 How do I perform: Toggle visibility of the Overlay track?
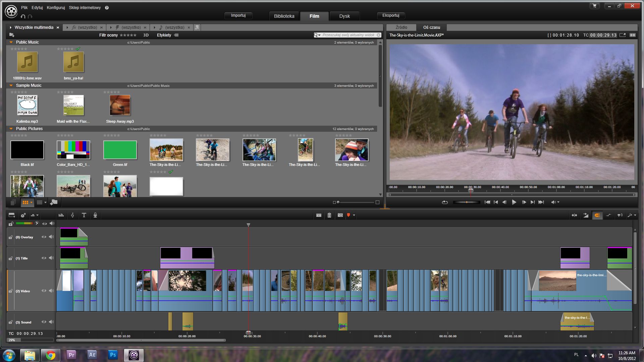point(43,237)
